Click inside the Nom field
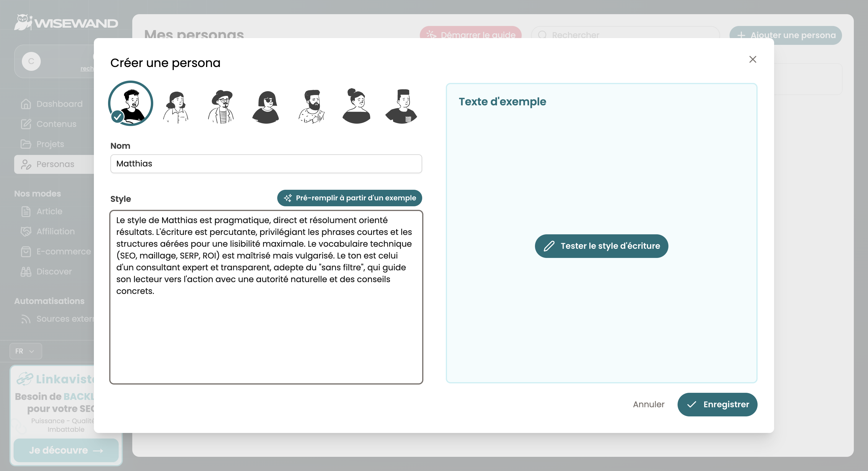The height and width of the screenshot is (471, 868). click(266, 164)
